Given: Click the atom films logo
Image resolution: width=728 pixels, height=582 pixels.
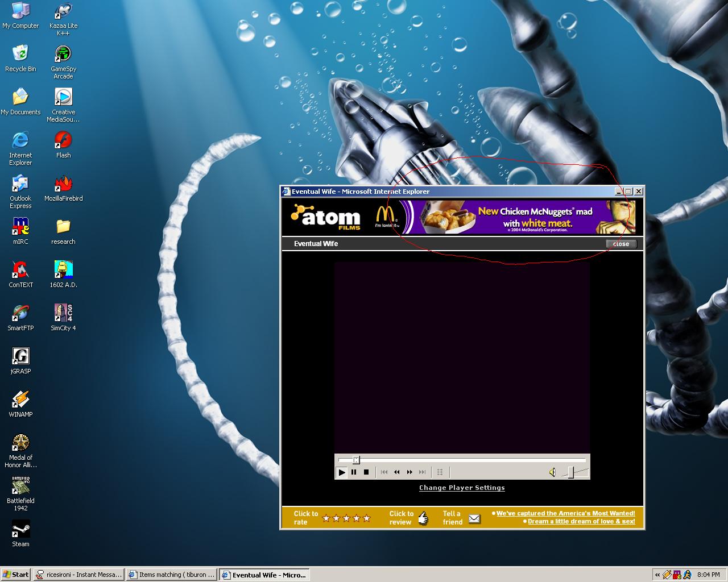Looking at the screenshot, I should tap(326, 217).
